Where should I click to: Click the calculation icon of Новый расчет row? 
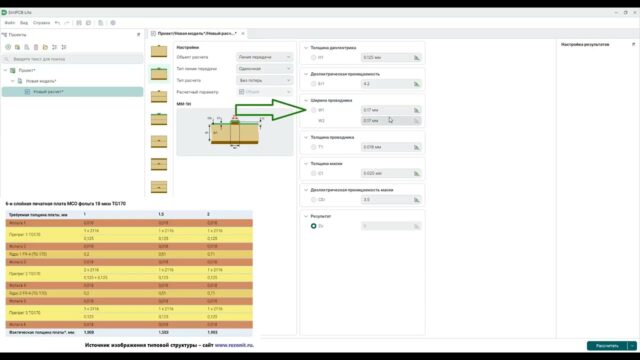[x=27, y=92]
